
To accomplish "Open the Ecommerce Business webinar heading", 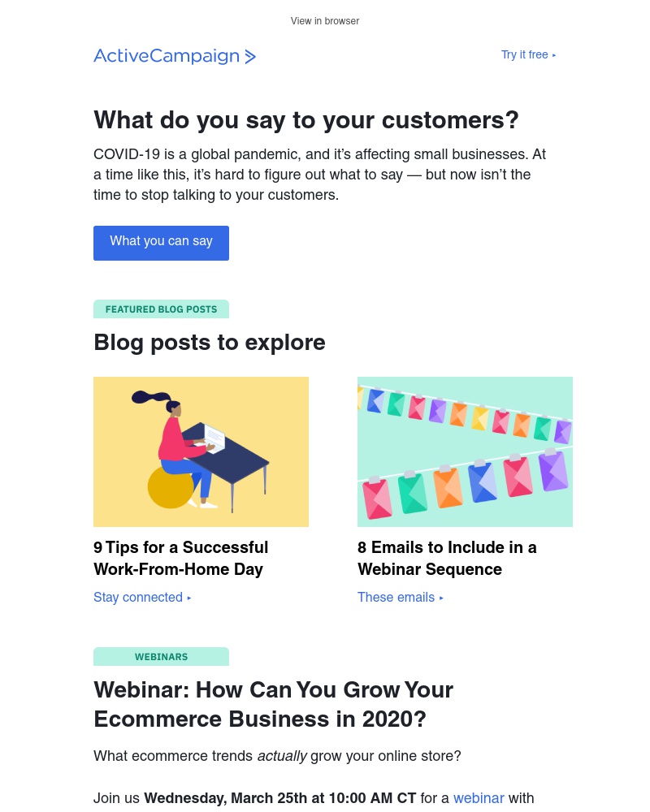I will tap(273, 704).
